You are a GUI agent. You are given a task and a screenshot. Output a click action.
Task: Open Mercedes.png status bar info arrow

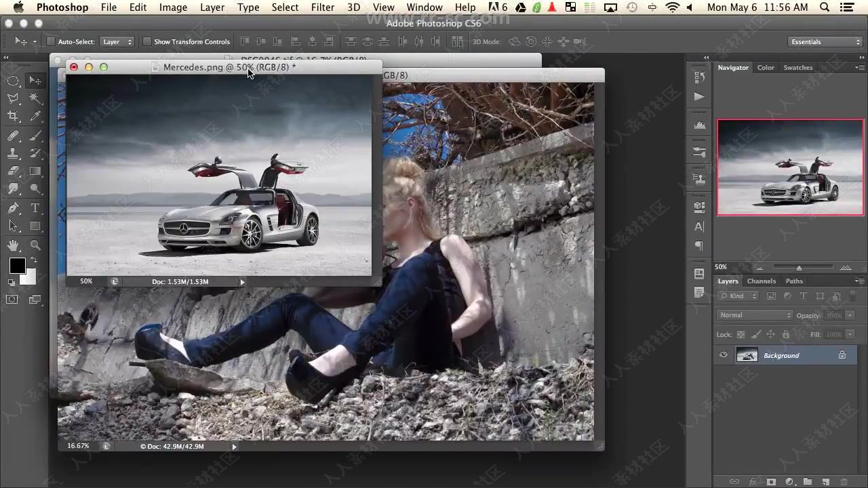[242, 281]
